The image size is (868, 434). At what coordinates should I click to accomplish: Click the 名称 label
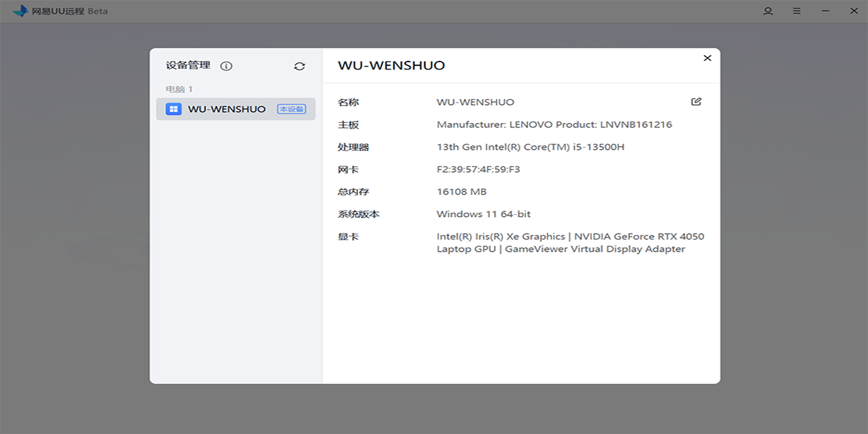click(348, 102)
